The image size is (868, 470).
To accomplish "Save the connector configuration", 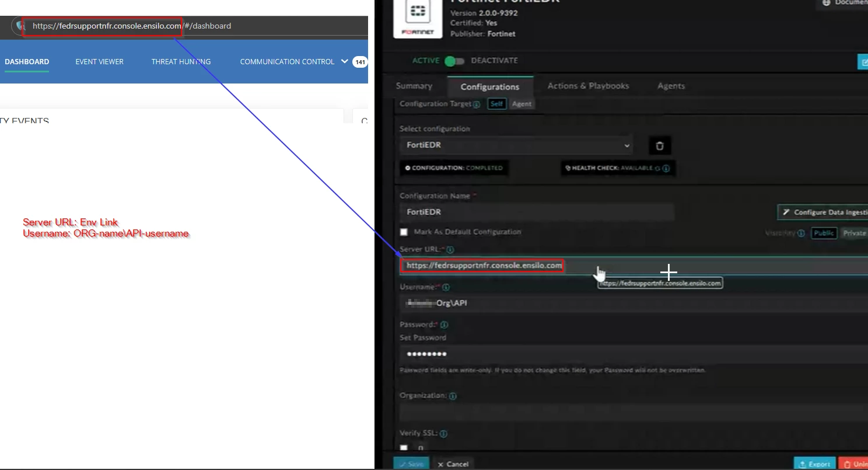I will (x=411, y=464).
